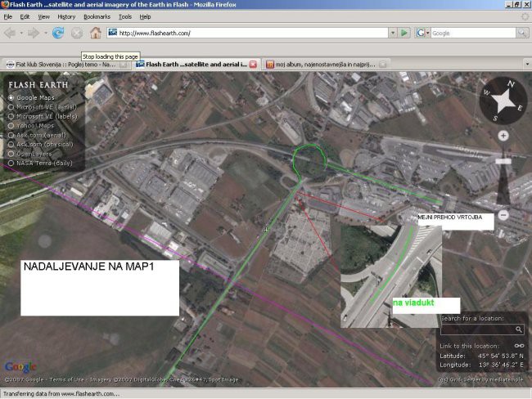Open the Bookmarks menu
This screenshot has width=532, height=399.
coord(97,16)
